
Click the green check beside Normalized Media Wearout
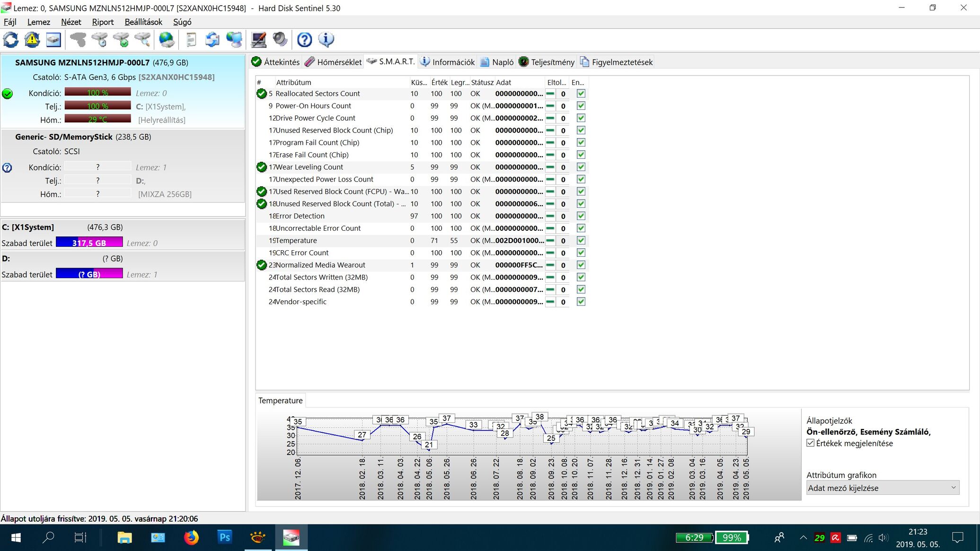pos(261,265)
